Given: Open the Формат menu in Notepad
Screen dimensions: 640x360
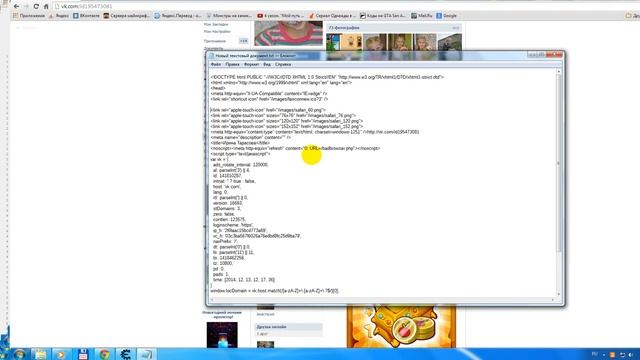Looking at the screenshot, I should [251, 64].
